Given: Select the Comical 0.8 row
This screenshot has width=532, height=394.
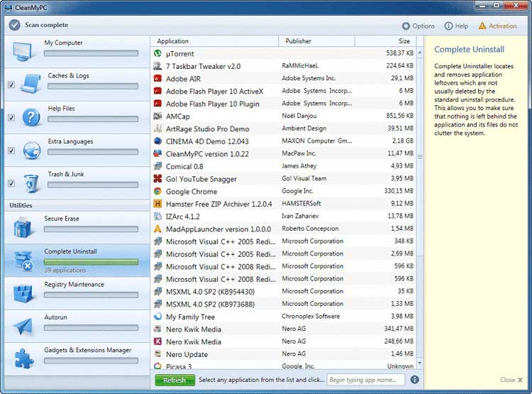Looking at the screenshot, I should tap(283, 166).
